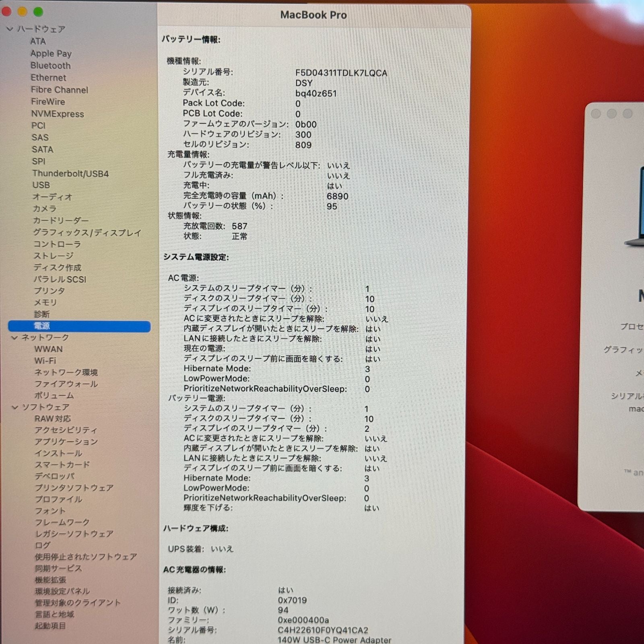Select オーディオ in the sidebar
The width and height of the screenshot is (644, 644).
pyautogui.click(x=52, y=197)
